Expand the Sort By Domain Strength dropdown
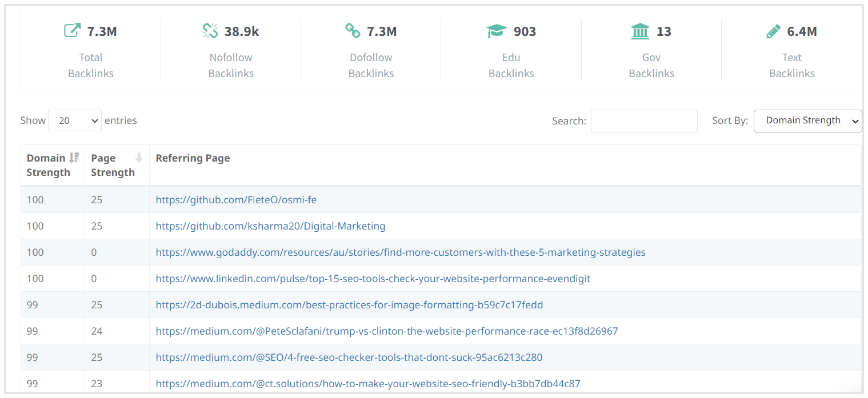The image size is (868, 398). coord(807,120)
